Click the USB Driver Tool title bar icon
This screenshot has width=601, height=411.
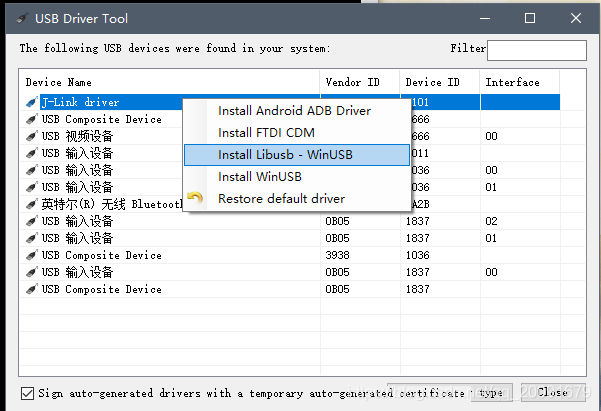[x=22, y=18]
